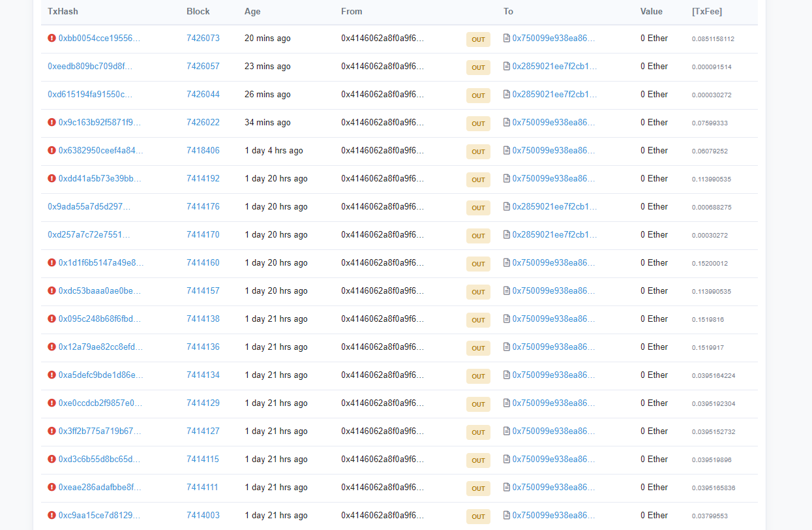Click the OUT label in block 7414115 row
Image resolution: width=812 pixels, height=530 pixels.
[x=478, y=460]
